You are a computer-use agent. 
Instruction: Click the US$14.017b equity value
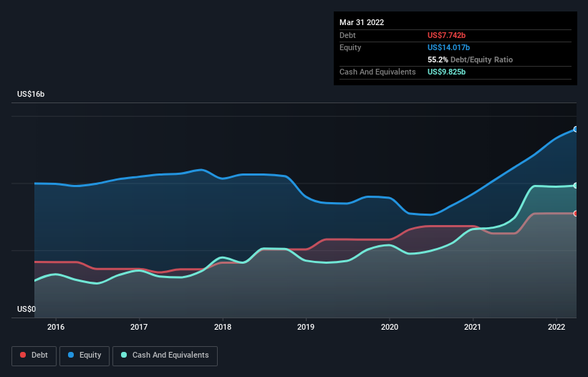(448, 47)
